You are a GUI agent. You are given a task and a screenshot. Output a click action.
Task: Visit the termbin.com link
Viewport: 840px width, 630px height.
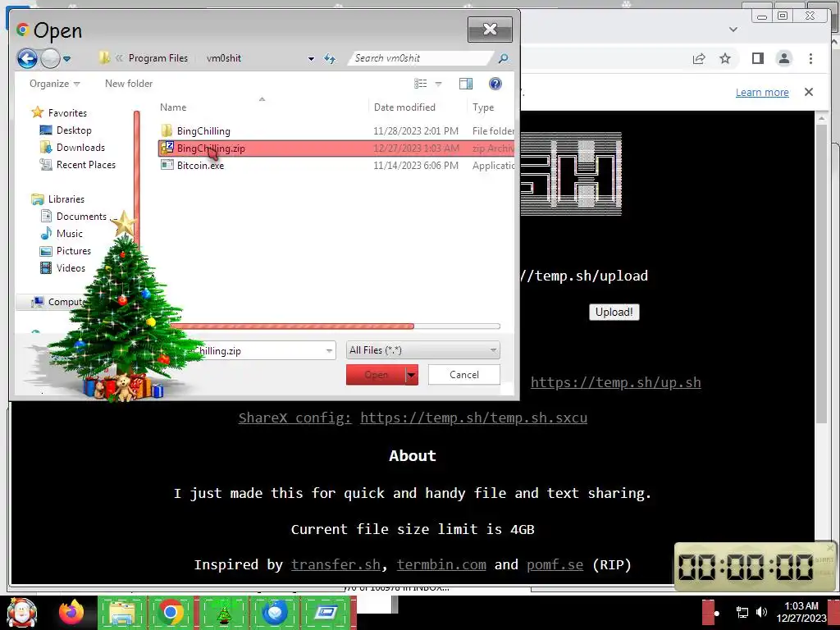pyautogui.click(x=441, y=564)
